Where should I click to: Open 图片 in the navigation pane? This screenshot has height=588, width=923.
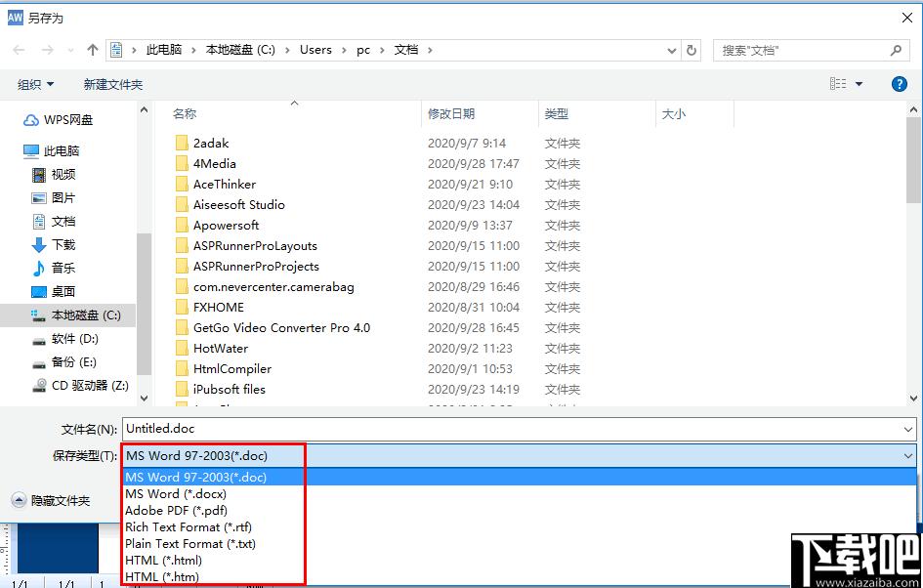[54, 198]
